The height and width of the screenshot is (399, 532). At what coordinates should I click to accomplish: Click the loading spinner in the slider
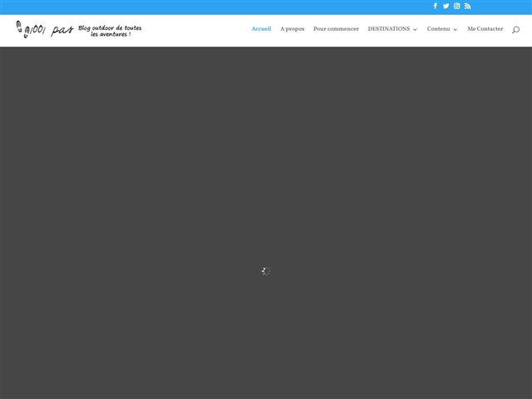[x=266, y=271]
